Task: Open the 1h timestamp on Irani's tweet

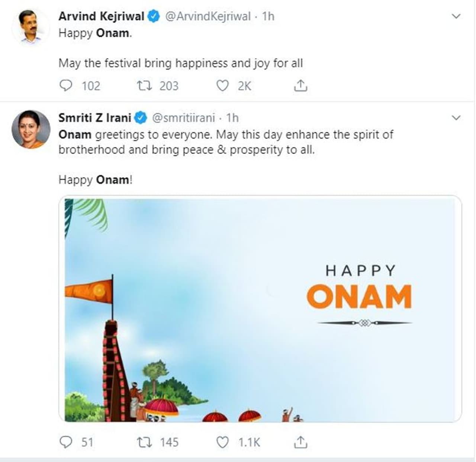Action: [x=232, y=118]
